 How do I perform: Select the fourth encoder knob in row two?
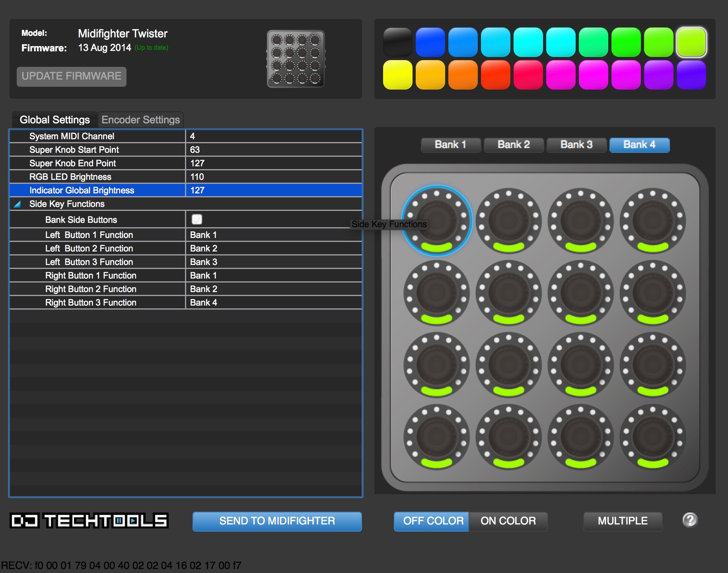point(653,293)
